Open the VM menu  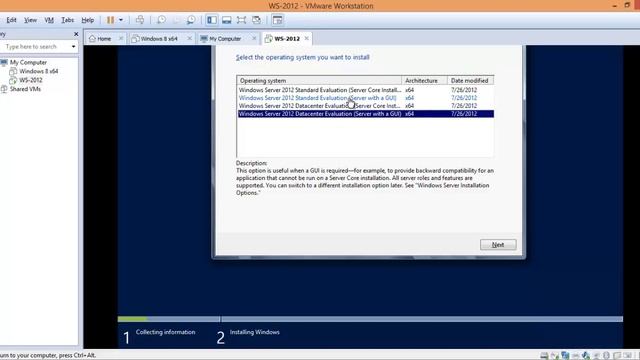click(49, 20)
